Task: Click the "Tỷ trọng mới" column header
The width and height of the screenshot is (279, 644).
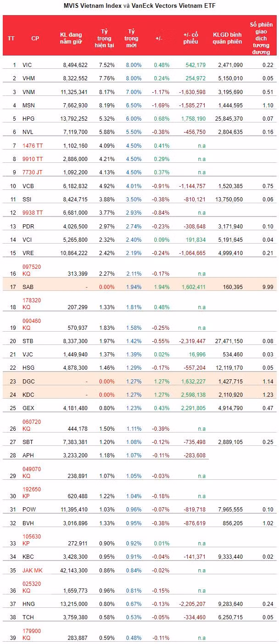Action: pyautogui.click(x=133, y=38)
